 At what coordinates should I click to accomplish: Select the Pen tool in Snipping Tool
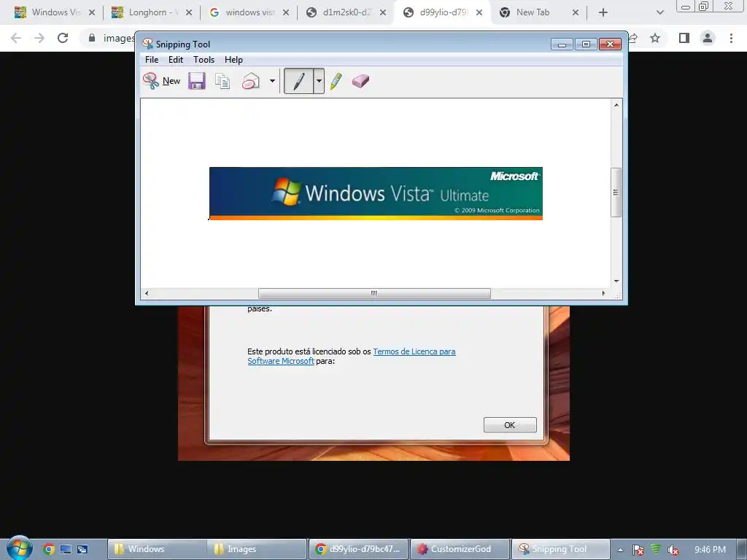[298, 81]
